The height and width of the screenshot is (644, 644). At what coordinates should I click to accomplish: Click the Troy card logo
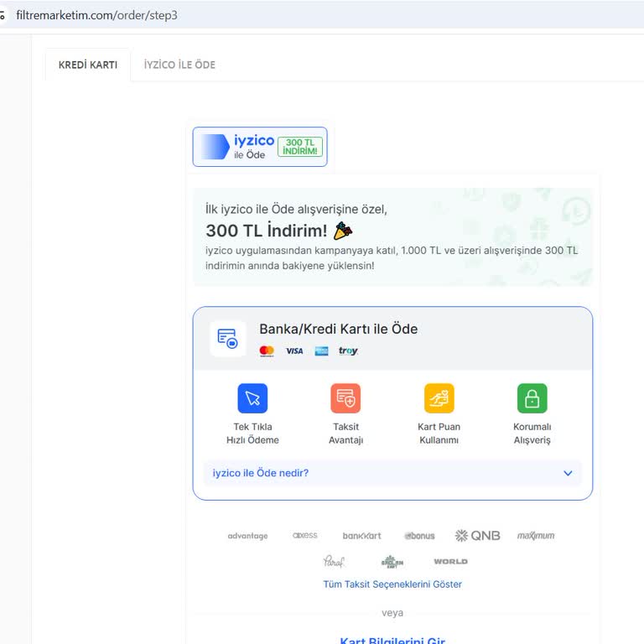click(x=348, y=351)
